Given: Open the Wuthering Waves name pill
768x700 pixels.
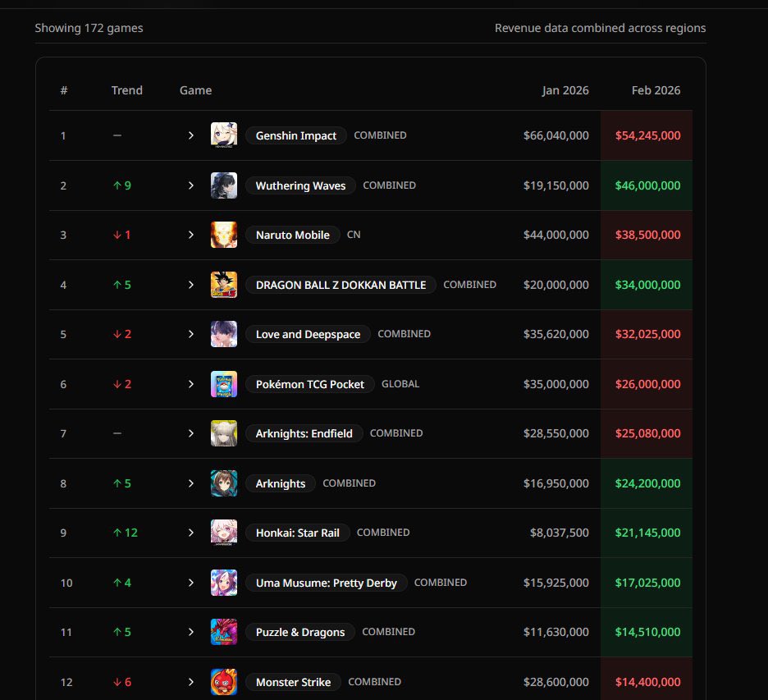Looking at the screenshot, I should pos(300,185).
